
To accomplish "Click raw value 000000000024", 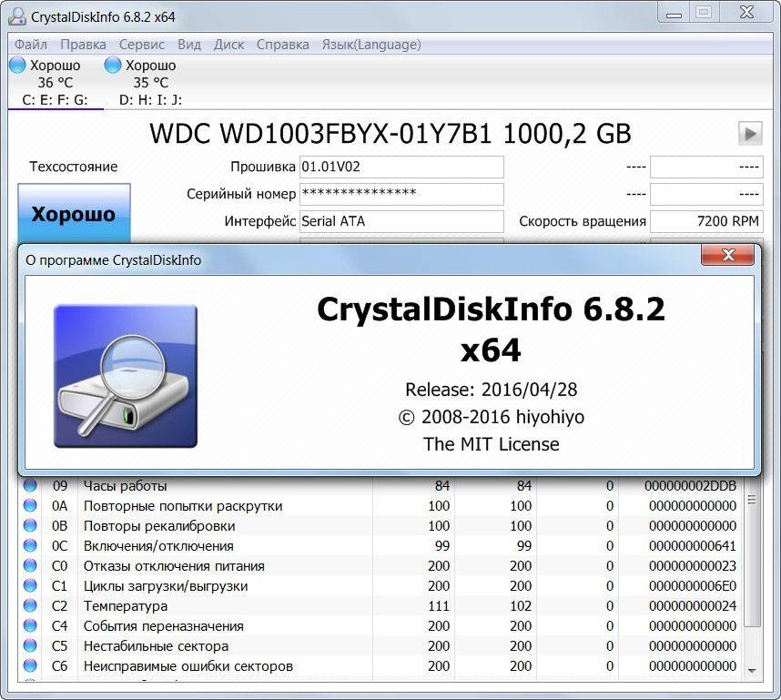I will click(x=693, y=606).
